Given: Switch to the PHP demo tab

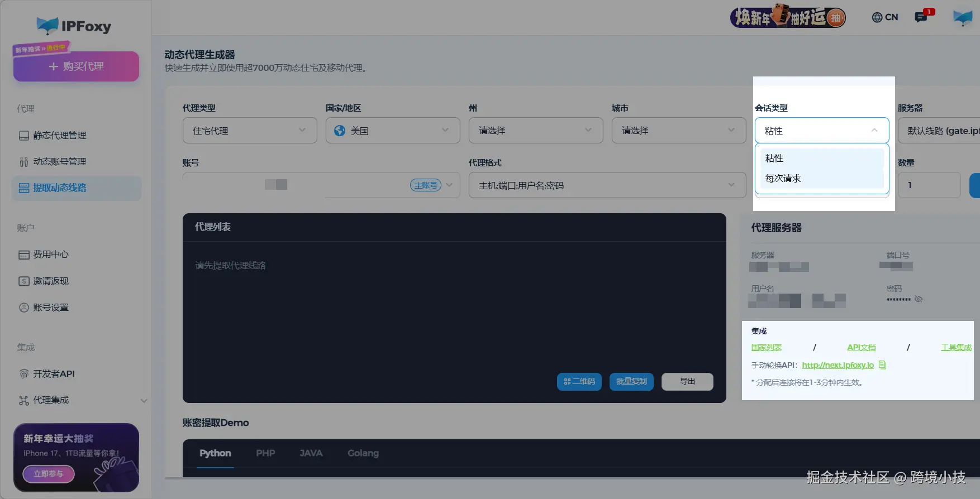Looking at the screenshot, I should [265, 453].
